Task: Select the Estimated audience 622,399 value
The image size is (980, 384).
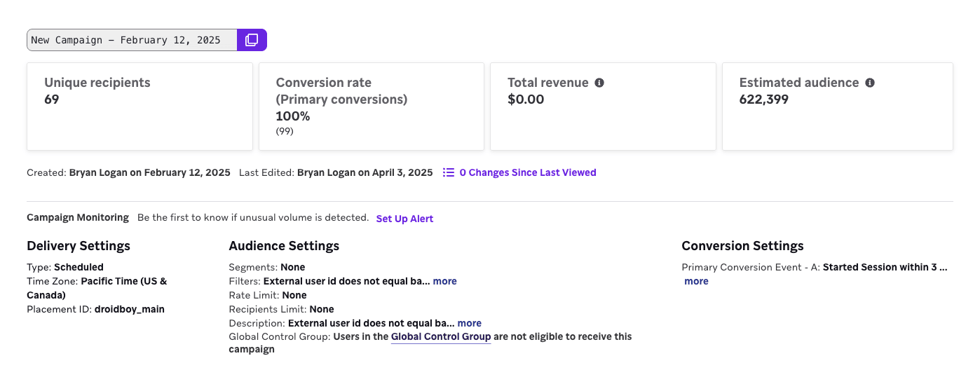Action: tap(764, 100)
